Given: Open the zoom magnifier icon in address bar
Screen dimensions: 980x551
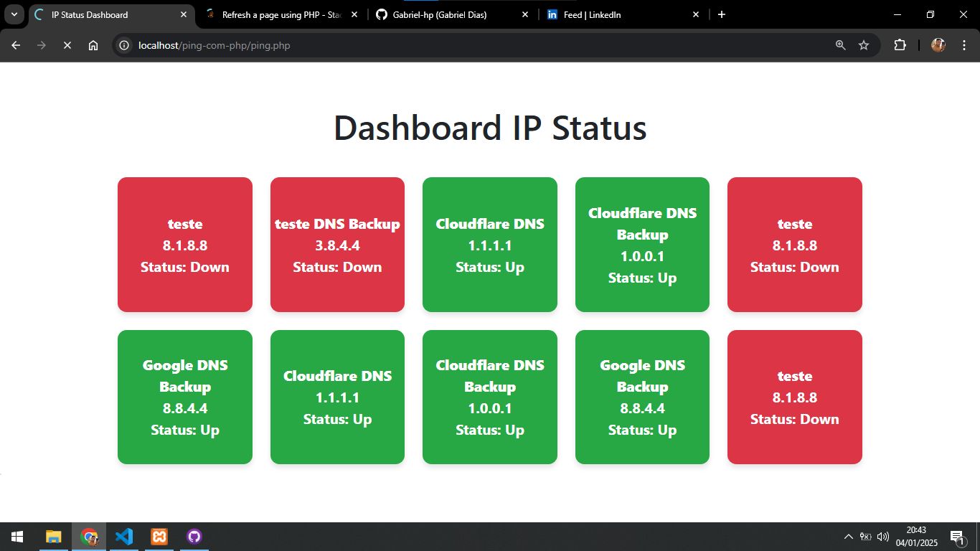Looking at the screenshot, I should 841,45.
